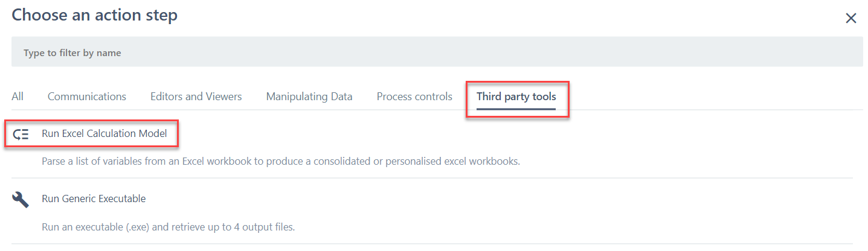Click the Excel workbook variables description text
The width and height of the screenshot is (868, 251).
pos(281,162)
